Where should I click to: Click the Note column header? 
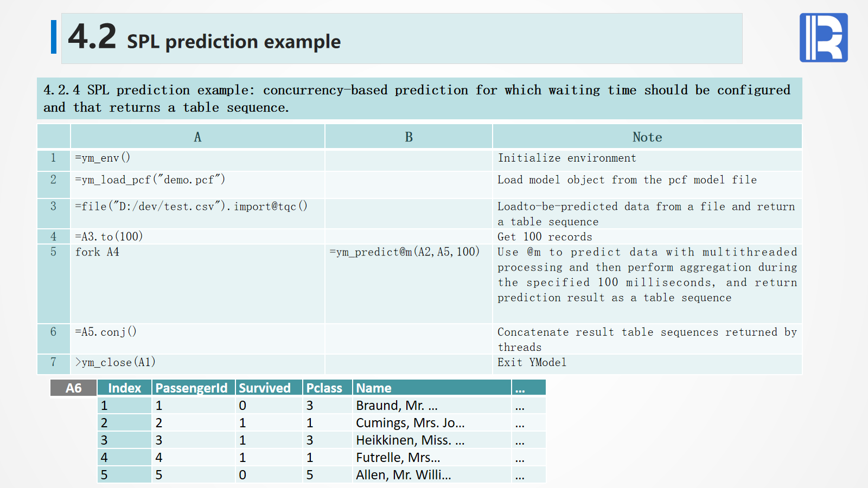[x=647, y=137]
